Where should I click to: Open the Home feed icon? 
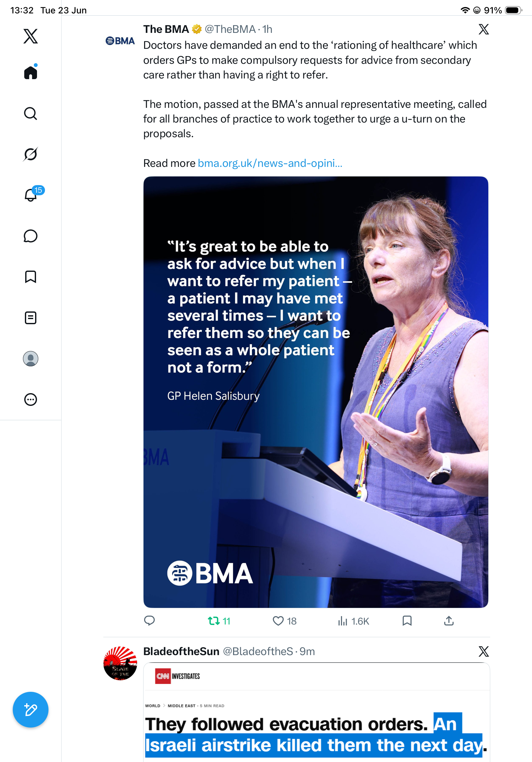tap(31, 72)
